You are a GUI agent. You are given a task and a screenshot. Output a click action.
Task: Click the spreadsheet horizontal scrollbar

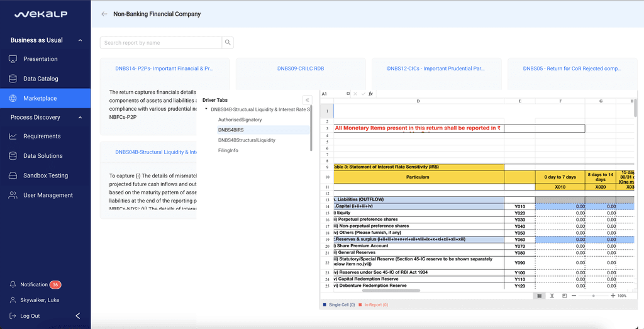pos(391,291)
